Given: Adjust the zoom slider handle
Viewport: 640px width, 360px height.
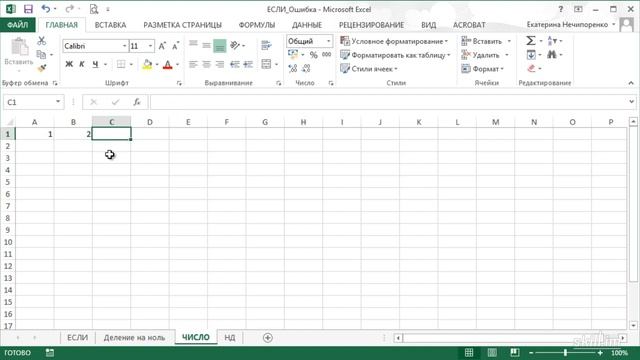Looking at the screenshot, I should [565, 352].
